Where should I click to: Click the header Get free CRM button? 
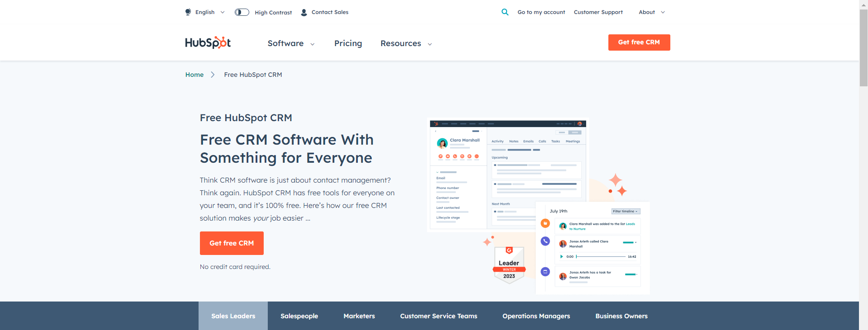click(x=639, y=42)
